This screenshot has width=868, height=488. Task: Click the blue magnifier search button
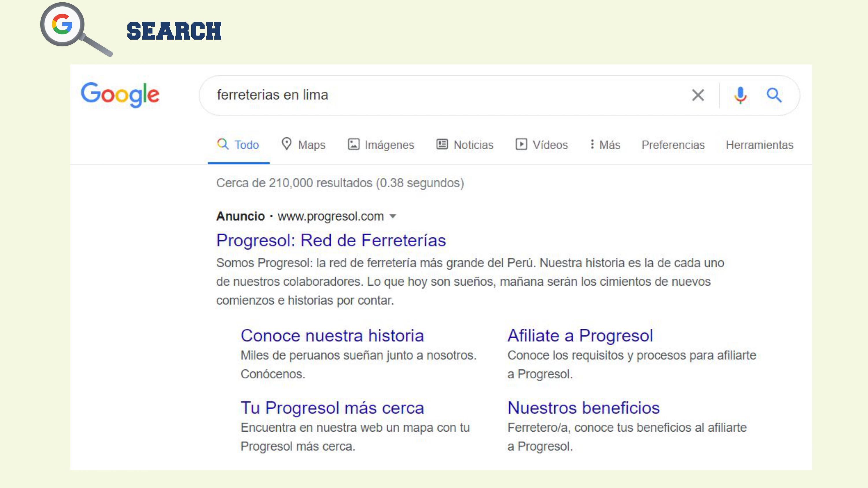(x=774, y=95)
